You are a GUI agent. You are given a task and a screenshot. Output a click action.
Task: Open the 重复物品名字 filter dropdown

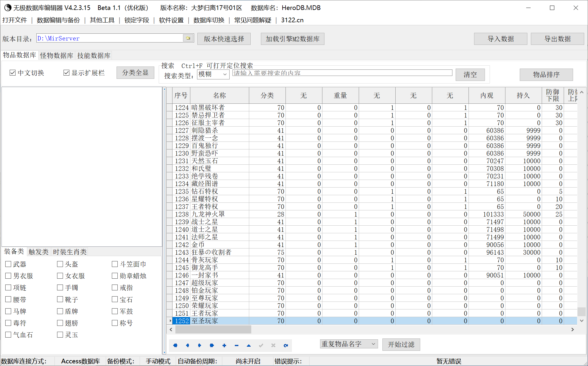pyautogui.click(x=349, y=344)
